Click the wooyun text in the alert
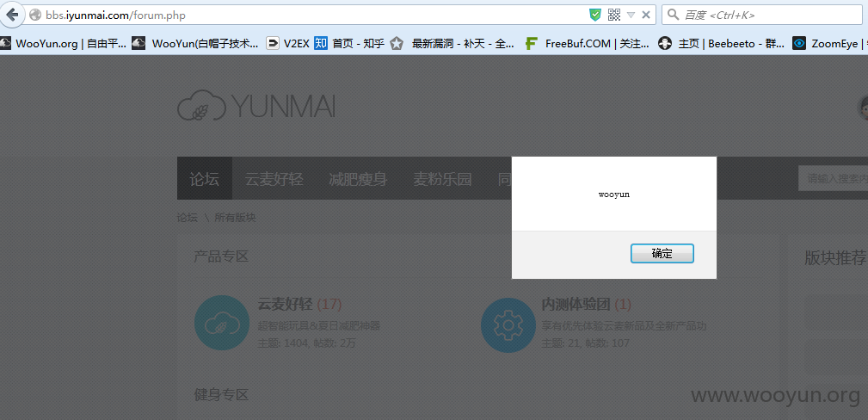This screenshot has width=868, height=420. [614, 195]
